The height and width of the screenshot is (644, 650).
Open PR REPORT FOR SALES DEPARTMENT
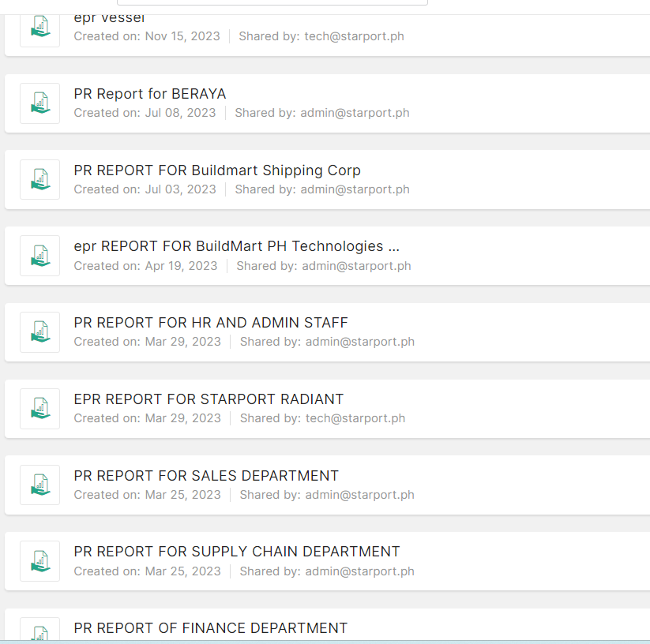tap(206, 476)
